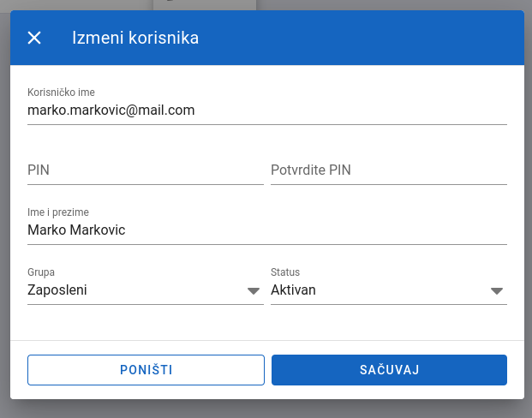Expand the Status dropdown arrow
Image resolution: width=532 pixels, height=418 pixels.
tap(497, 290)
